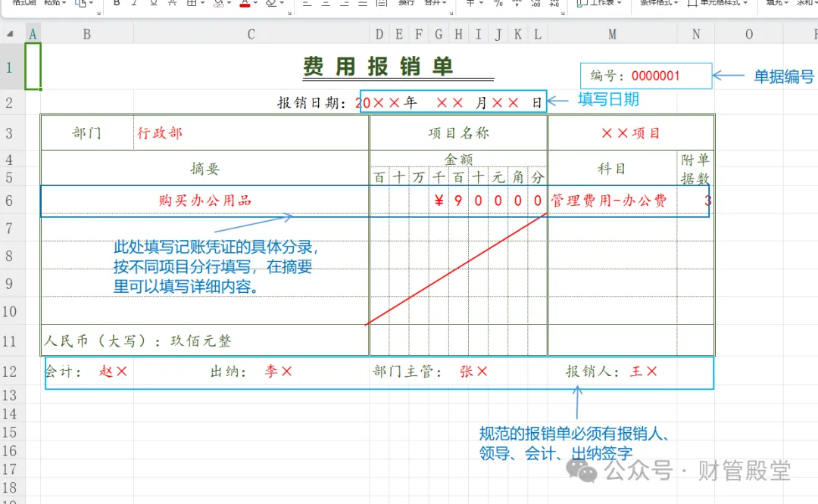Viewport: 818px width, 504px height.
Task: Click the 报销日期 label
Action: 311,103
